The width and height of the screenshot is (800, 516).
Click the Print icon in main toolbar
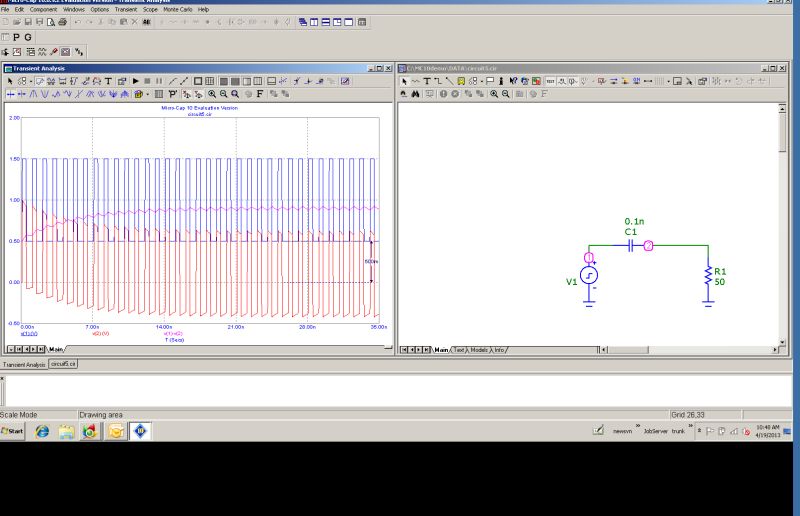pos(62,22)
